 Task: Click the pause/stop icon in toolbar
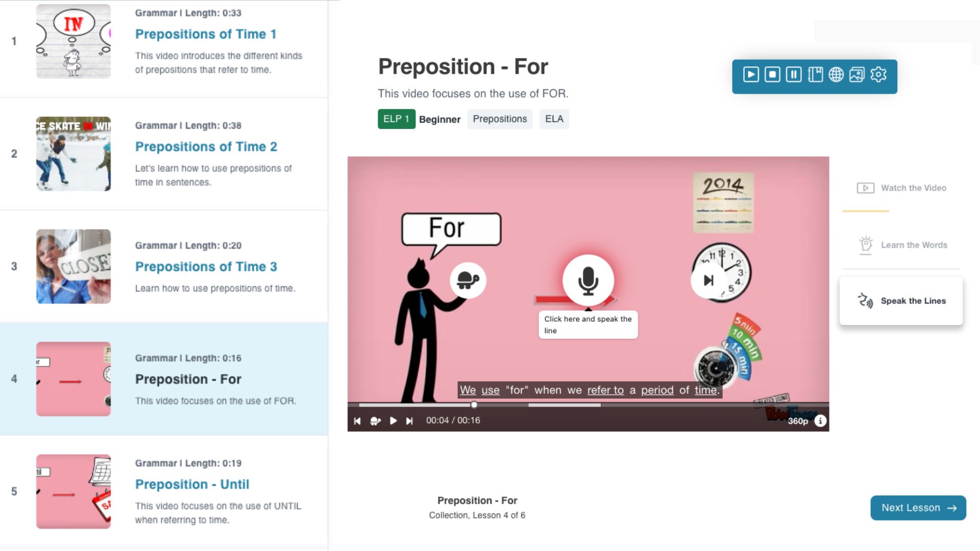[773, 74]
